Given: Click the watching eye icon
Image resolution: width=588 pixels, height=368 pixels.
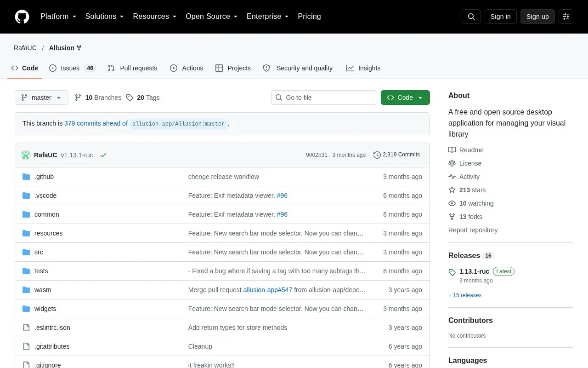Looking at the screenshot, I should (452, 203).
